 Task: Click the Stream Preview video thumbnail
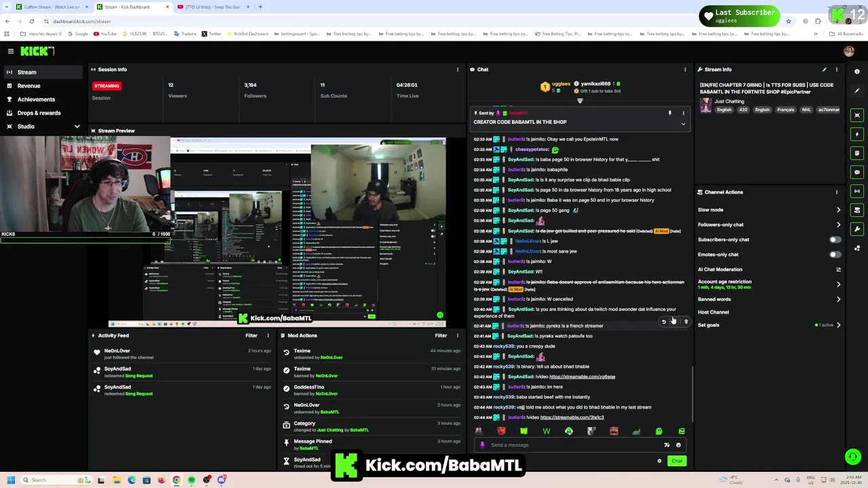point(277,232)
